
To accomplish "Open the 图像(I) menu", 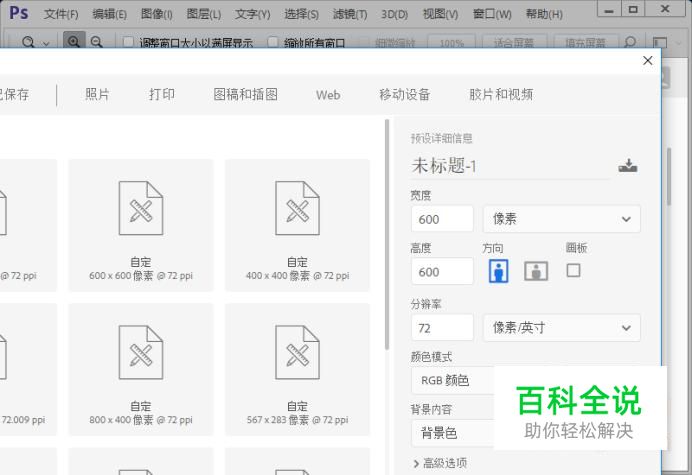I will (157, 14).
